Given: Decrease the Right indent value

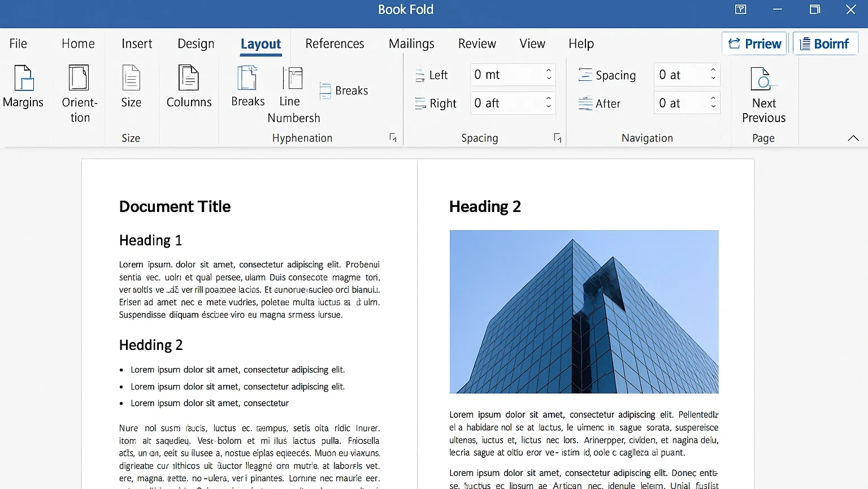Looking at the screenshot, I should click(x=548, y=107).
